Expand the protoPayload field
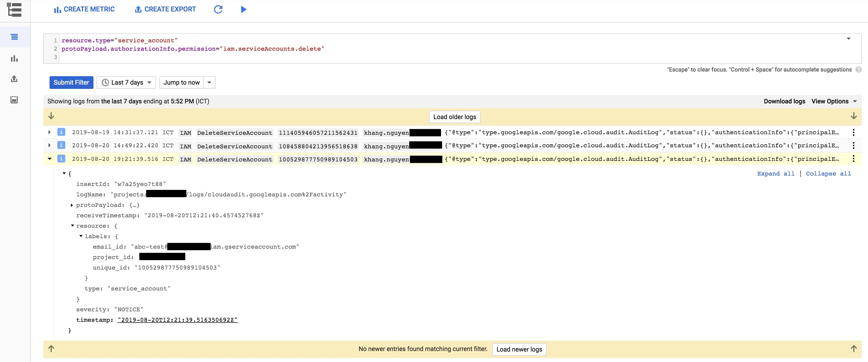The image size is (868, 362). [x=72, y=205]
